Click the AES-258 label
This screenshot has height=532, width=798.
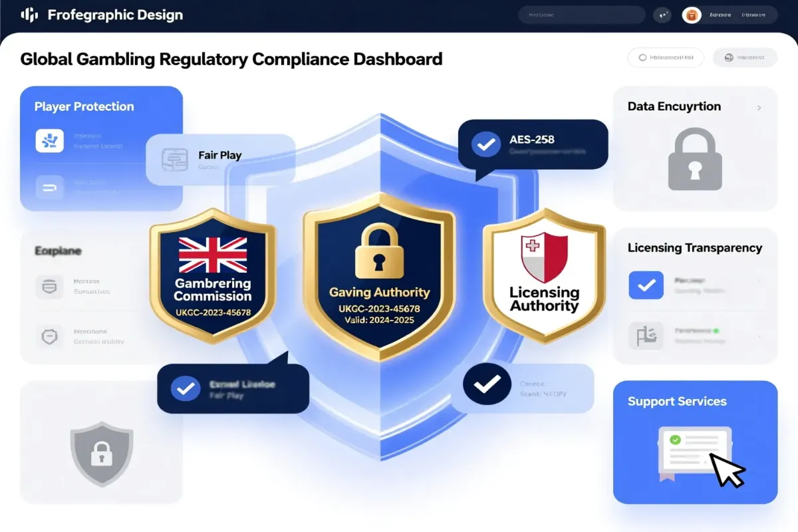point(532,140)
